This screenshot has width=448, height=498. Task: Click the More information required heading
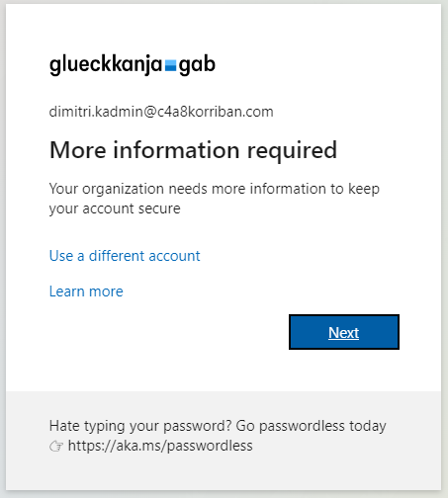coord(193,151)
